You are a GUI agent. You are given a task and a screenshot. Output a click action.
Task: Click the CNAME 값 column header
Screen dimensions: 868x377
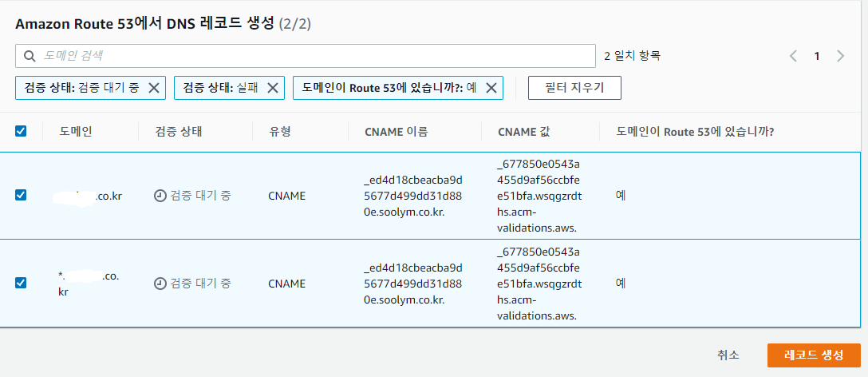click(x=523, y=132)
